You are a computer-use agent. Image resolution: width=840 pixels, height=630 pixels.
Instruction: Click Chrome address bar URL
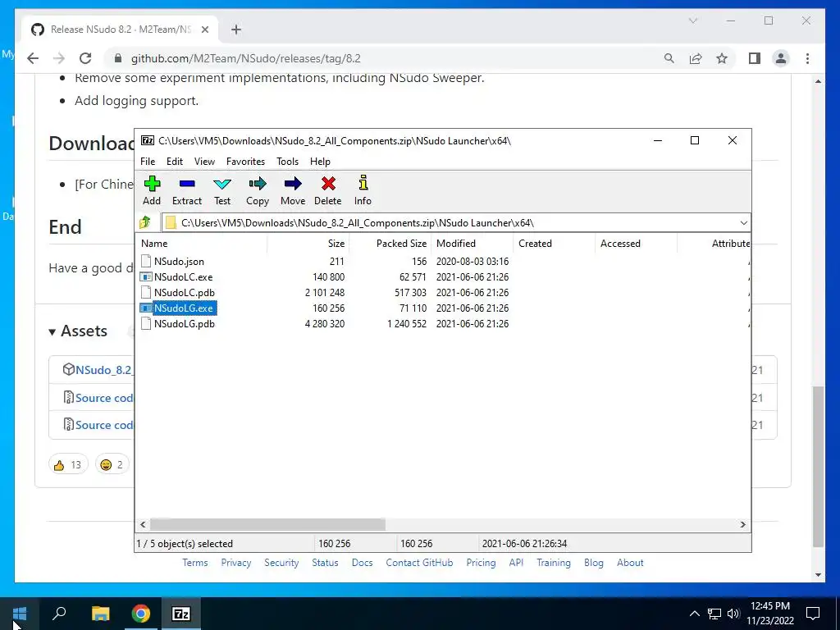(246, 58)
